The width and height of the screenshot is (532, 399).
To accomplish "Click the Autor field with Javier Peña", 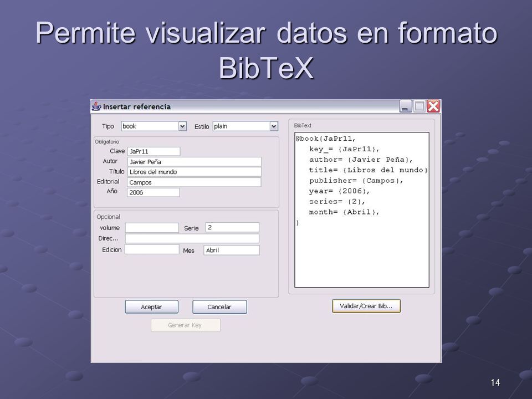I will click(x=195, y=162).
